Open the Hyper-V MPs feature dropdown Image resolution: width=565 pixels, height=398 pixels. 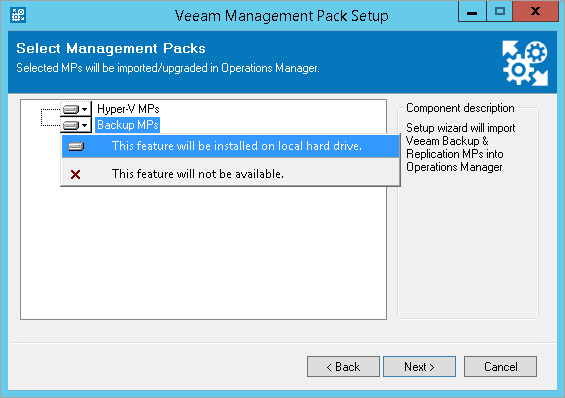(x=76, y=109)
